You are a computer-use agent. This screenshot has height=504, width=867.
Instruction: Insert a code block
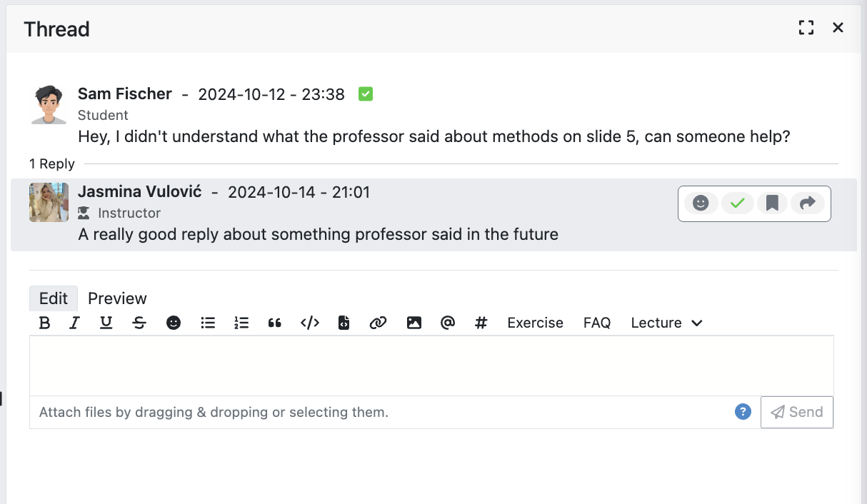pos(344,323)
